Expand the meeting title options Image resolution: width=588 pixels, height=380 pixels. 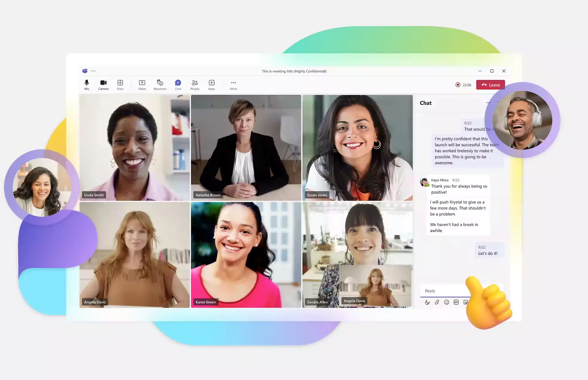[94, 71]
